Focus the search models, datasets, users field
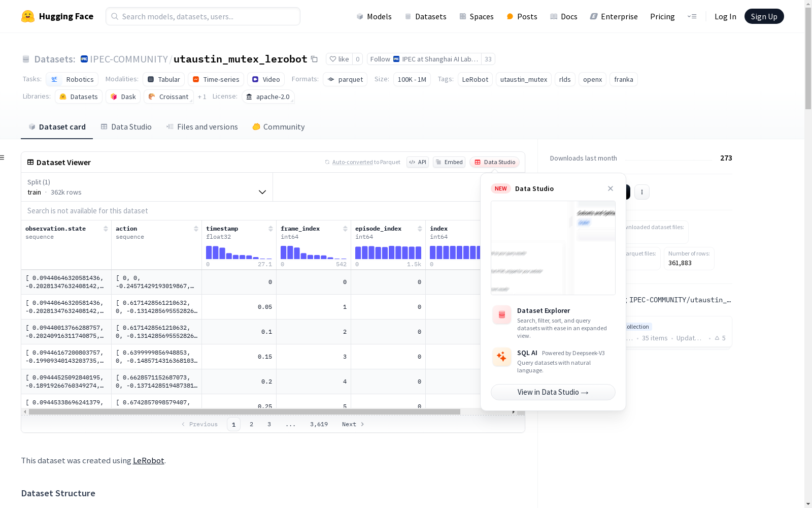 [203, 16]
